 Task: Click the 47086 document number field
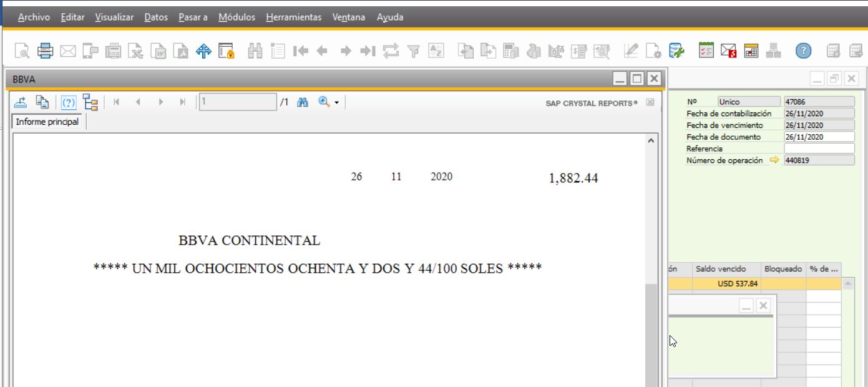(819, 101)
